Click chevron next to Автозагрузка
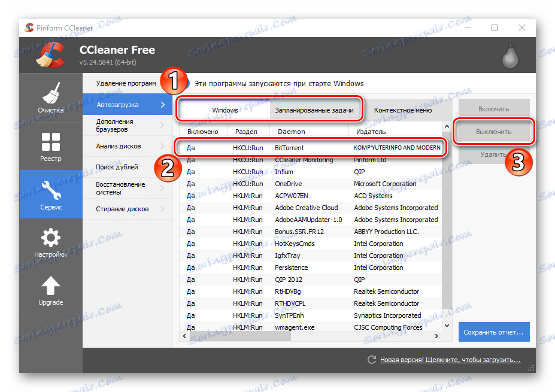This screenshot has width=555, height=392. point(162,105)
